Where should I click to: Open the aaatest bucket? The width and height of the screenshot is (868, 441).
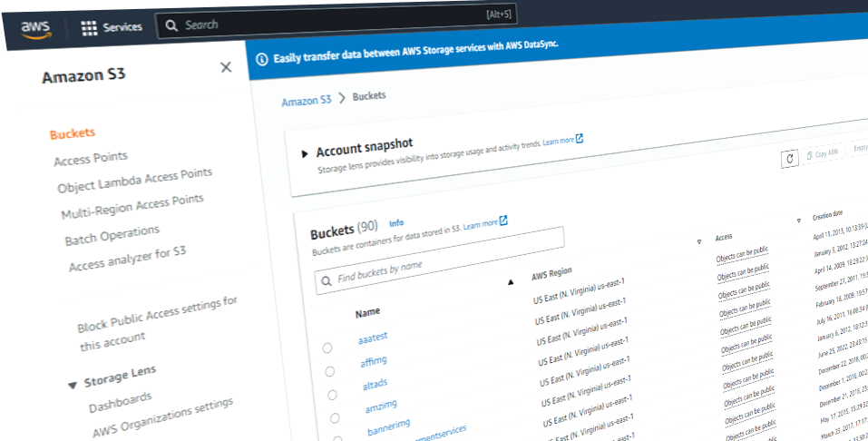[373, 338]
